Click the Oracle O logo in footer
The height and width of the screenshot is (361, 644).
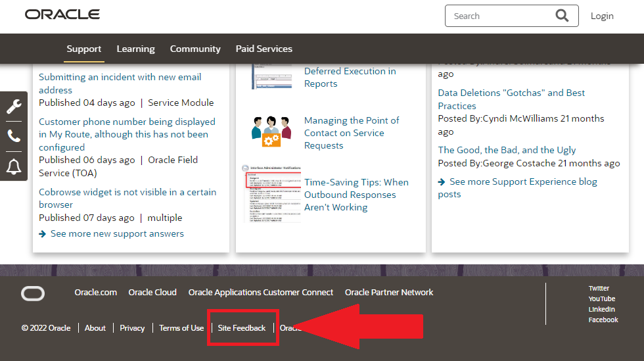coord(33,293)
